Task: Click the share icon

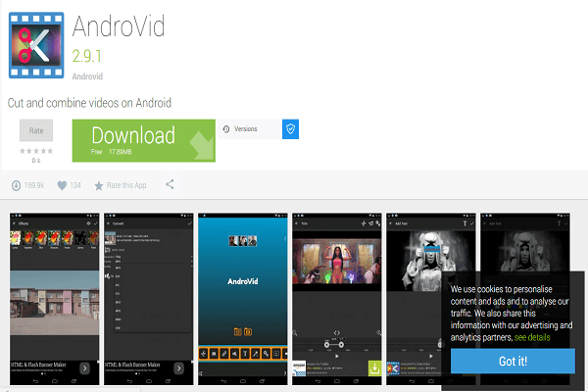Action: click(170, 184)
